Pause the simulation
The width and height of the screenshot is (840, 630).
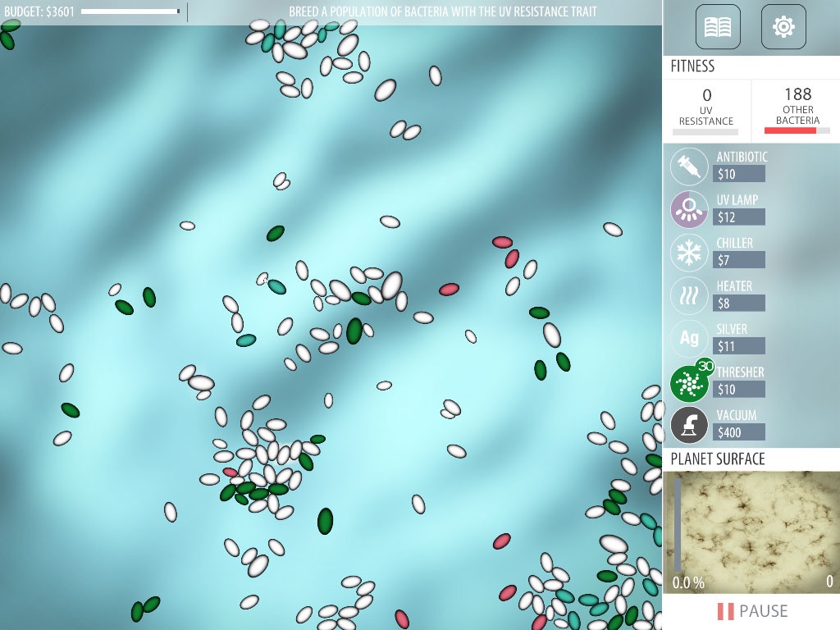pyautogui.click(x=752, y=610)
